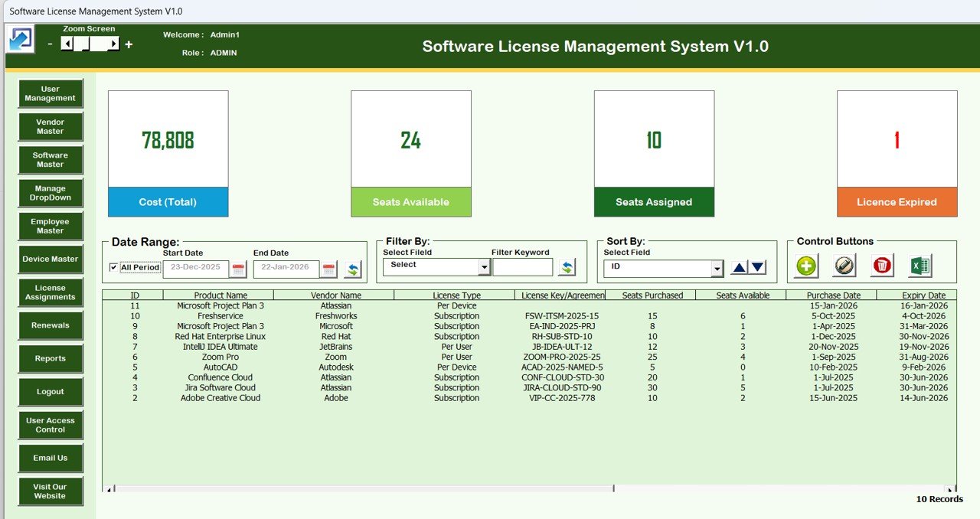
Task: Expand the Filter By Select Field dropdown
Action: [x=484, y=267]
